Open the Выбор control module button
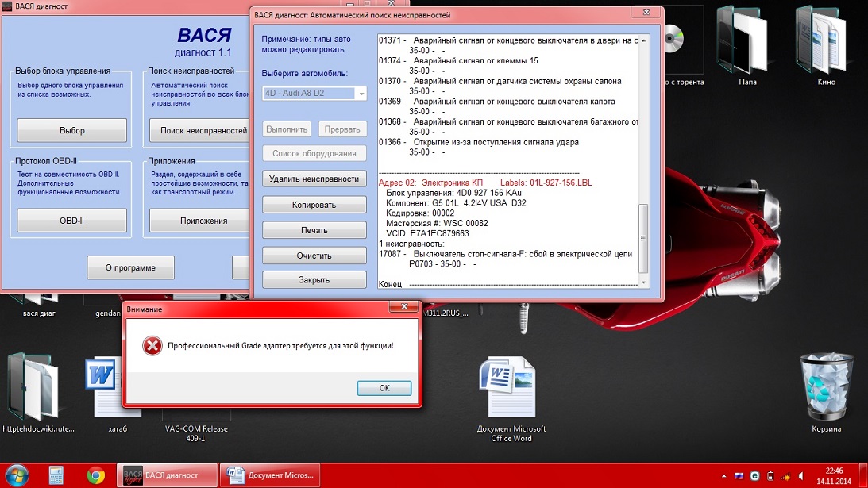The image size is (868, 488). 71,130
